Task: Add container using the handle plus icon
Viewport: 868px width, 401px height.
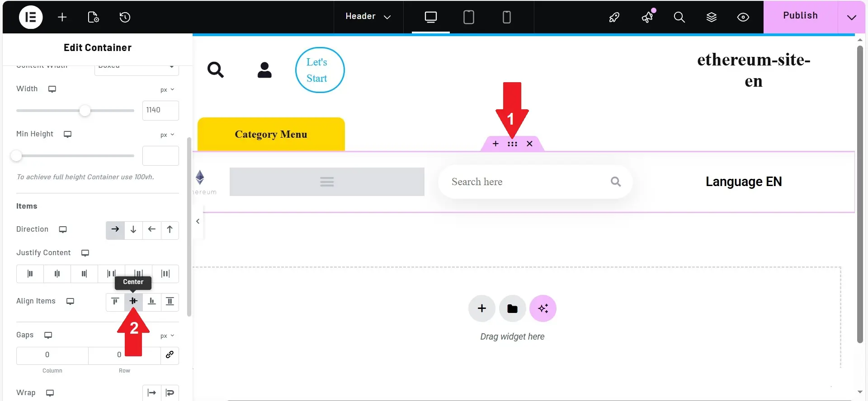Action: tap(495, 144)
